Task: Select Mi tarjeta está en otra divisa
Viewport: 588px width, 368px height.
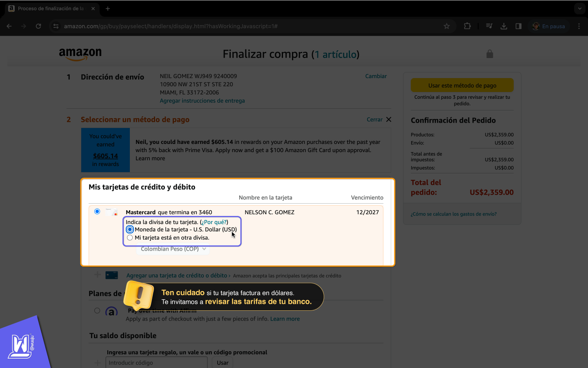Action: (130, 238)
